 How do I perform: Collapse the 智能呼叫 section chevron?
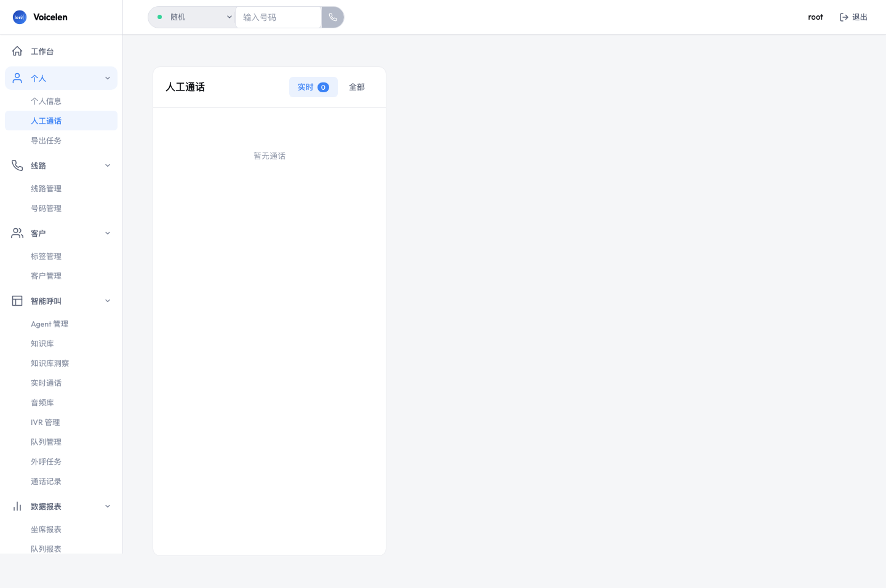tap(108, 301)
